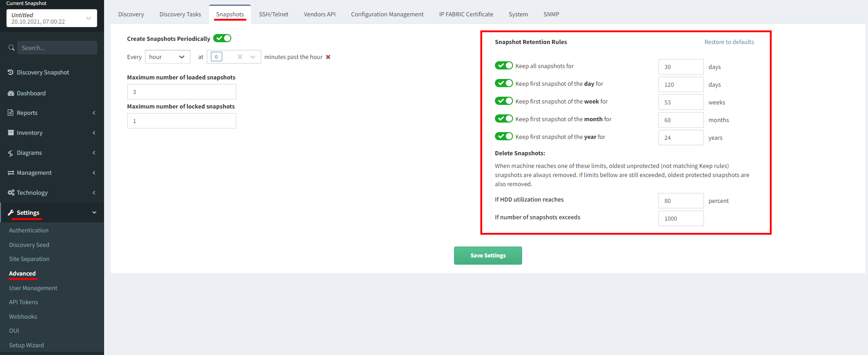Screen dimensions: 868x355
Task: Toggle Keep first snapshot of the year
Action: 504,136
